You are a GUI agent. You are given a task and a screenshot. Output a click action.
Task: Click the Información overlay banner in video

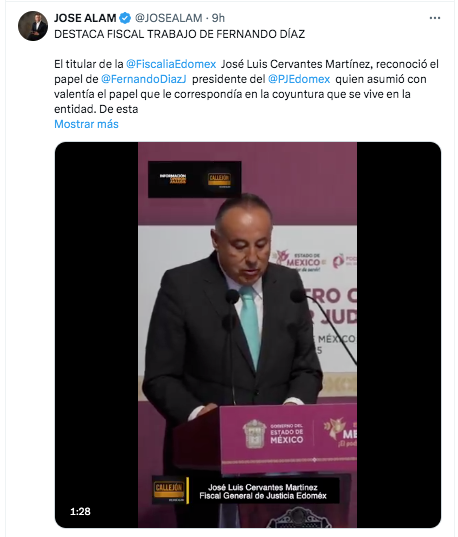coord(173,178)
